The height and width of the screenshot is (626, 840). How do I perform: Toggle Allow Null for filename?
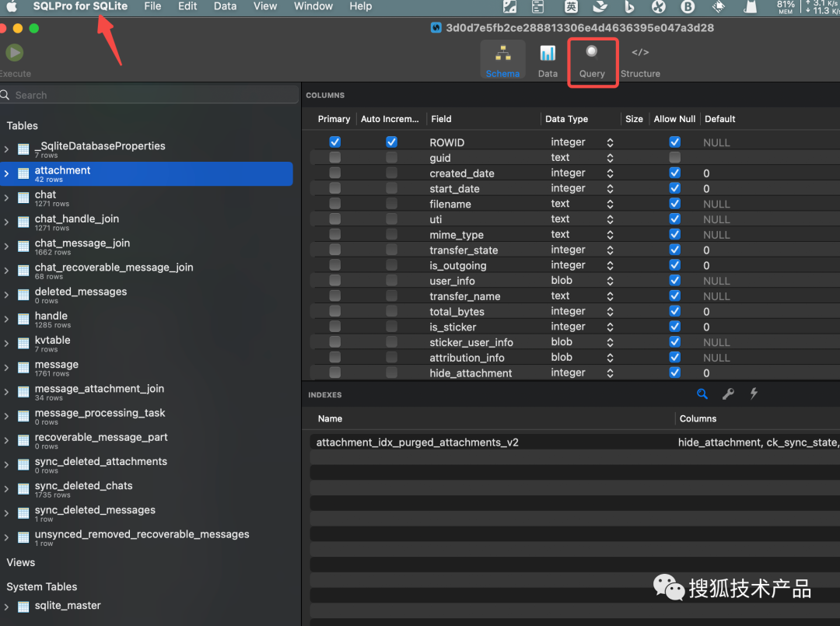[x=675, y=204]
